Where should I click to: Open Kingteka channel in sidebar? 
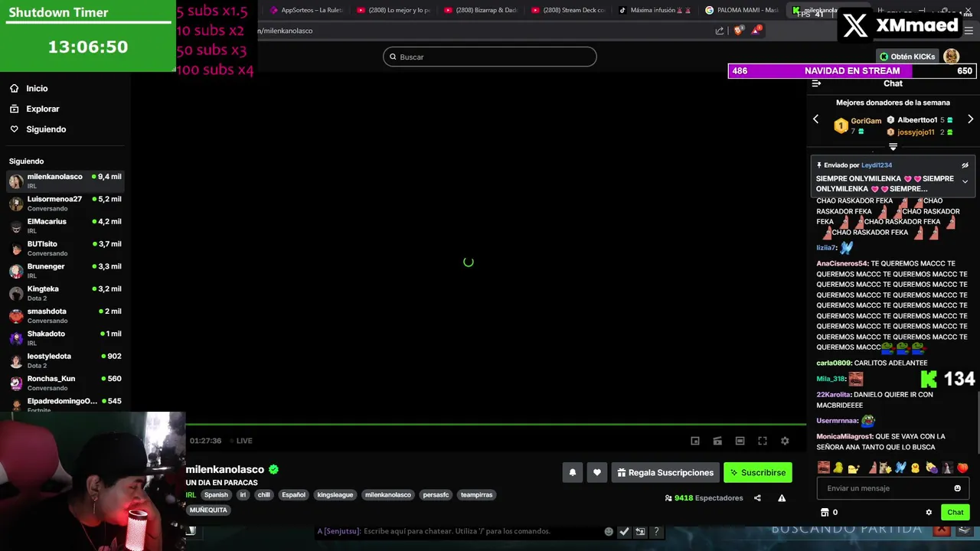coord(64,293)
